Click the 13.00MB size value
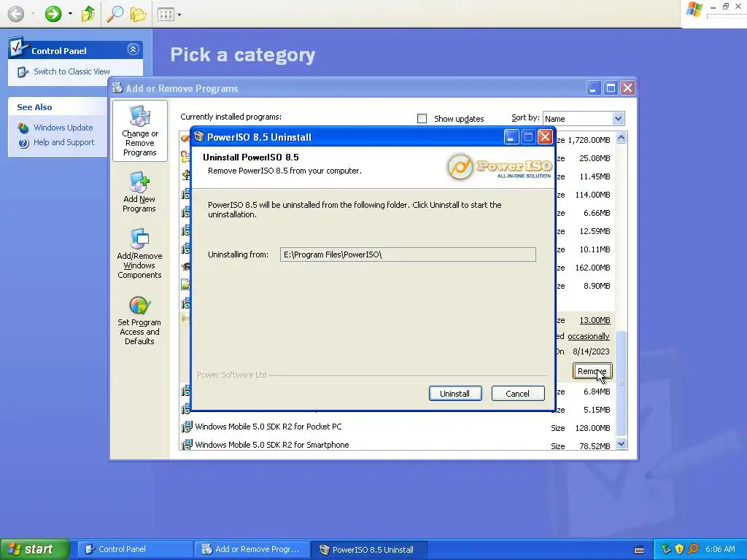Viewport: 747px width, 560px height. [595, 321]
